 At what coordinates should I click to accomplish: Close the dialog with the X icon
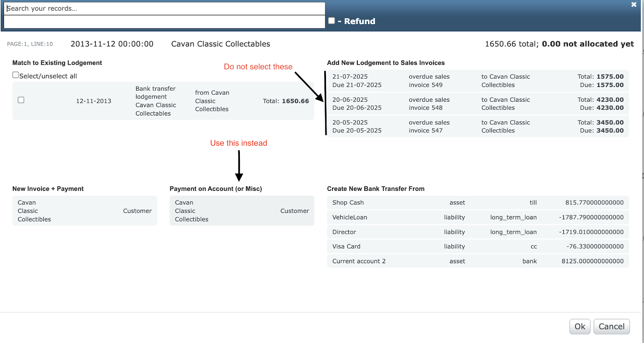(x=634, y=4)
